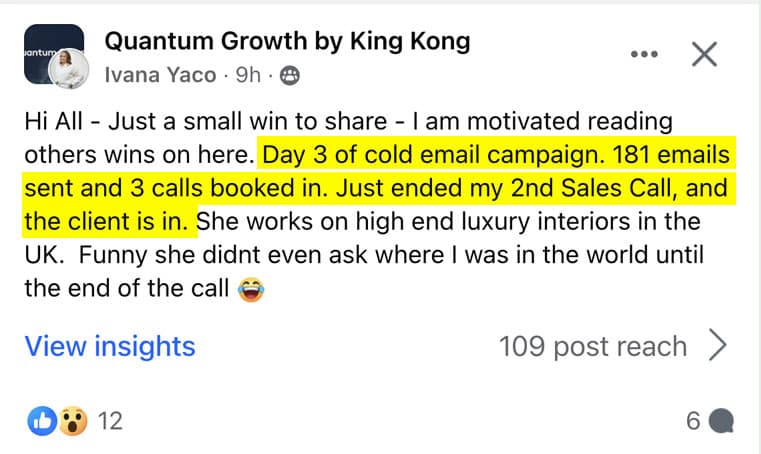Show the list of 12 reactions
This screenshot has width=761, height=454.
click(x=111, y=421)
